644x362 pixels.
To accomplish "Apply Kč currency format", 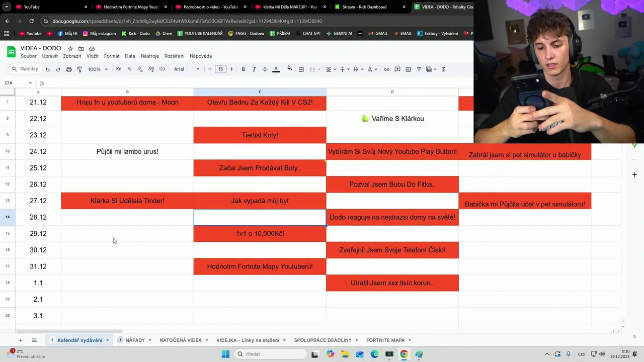I will [x=119, y=69].
